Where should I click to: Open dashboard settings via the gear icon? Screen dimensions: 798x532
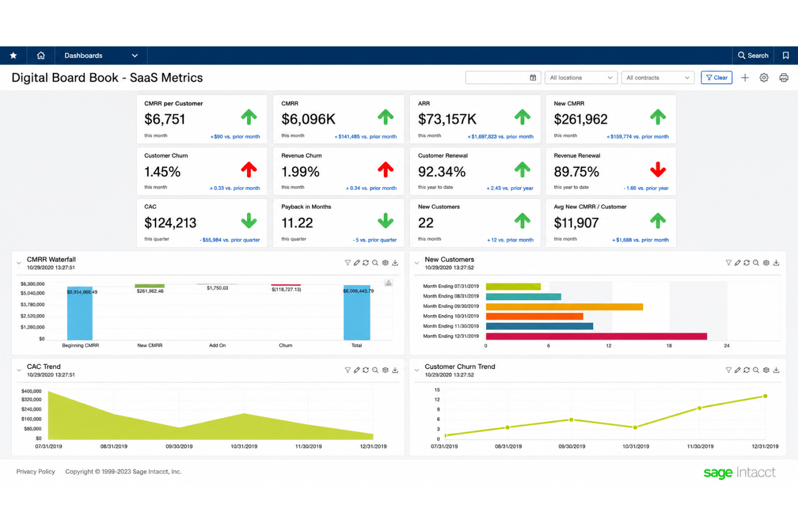[x=764, y=78]
